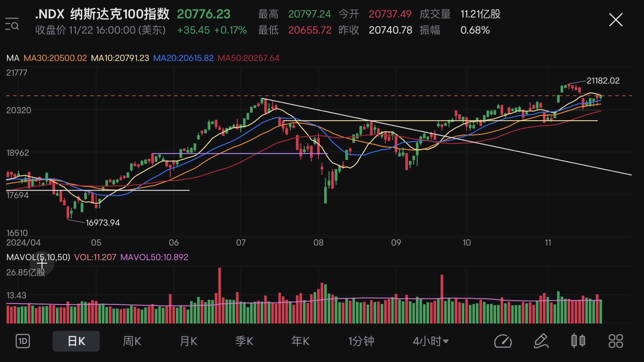Screen dimensions: 644x362
Task: Switch to the 月K monthly chart
Action: 188,341
